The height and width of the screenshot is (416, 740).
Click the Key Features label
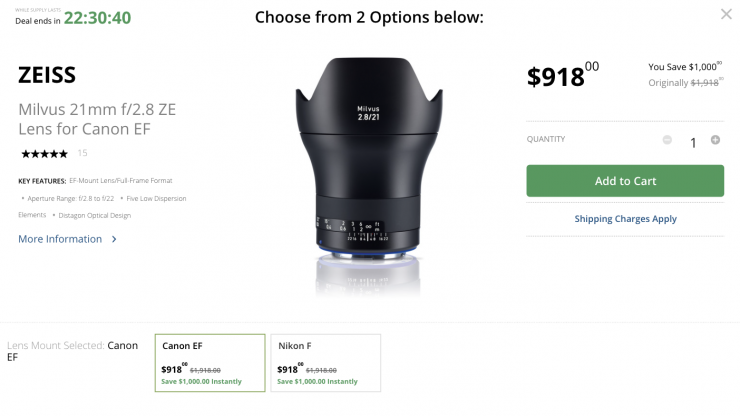pos(41,181)
